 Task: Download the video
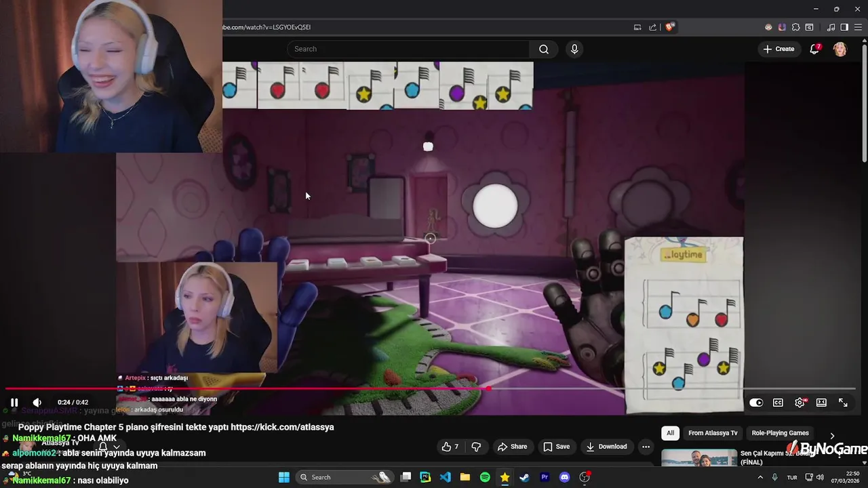coord(606,447)
